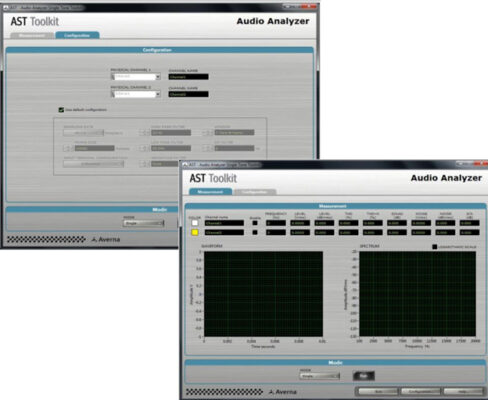This screenshot has height=400, width=488.
Task: Click the AST Toolkit logo in back window
Action: (x=35, y=22)
